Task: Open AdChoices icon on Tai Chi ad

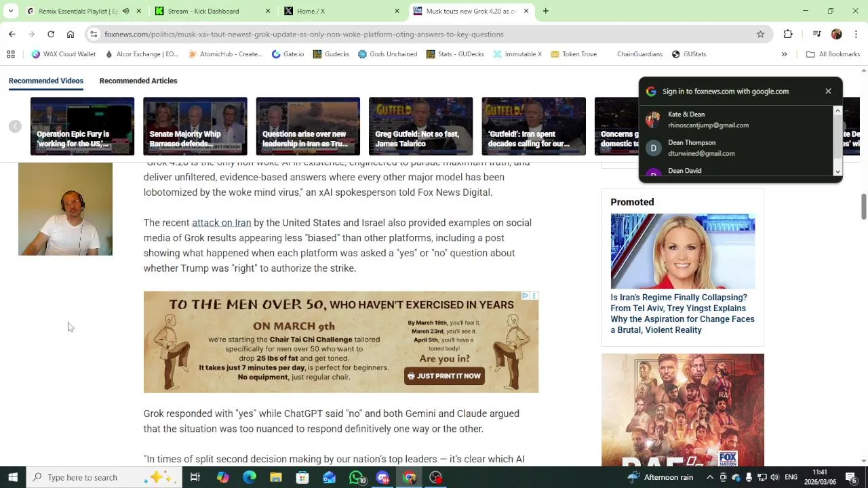Action: coord(525,296)
